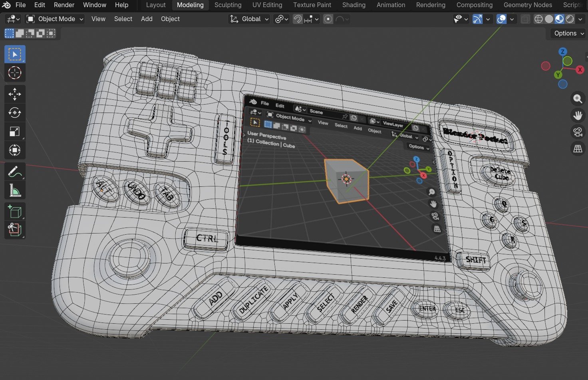Activate the Measure tool
Viewport: 588px width, 380px height.
coord(15,191)
